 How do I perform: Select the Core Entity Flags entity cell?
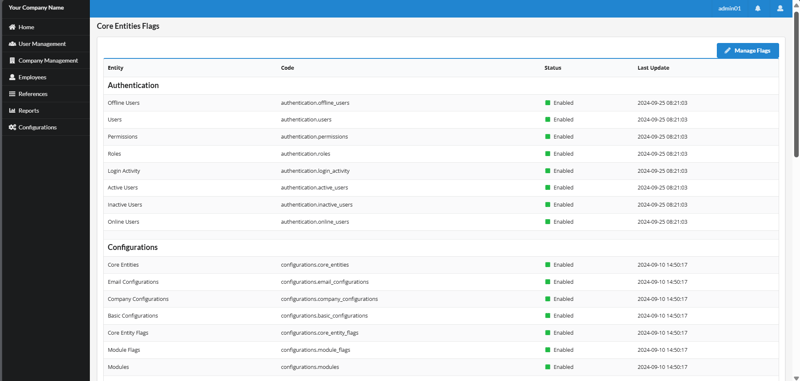(x=128, y=333)
